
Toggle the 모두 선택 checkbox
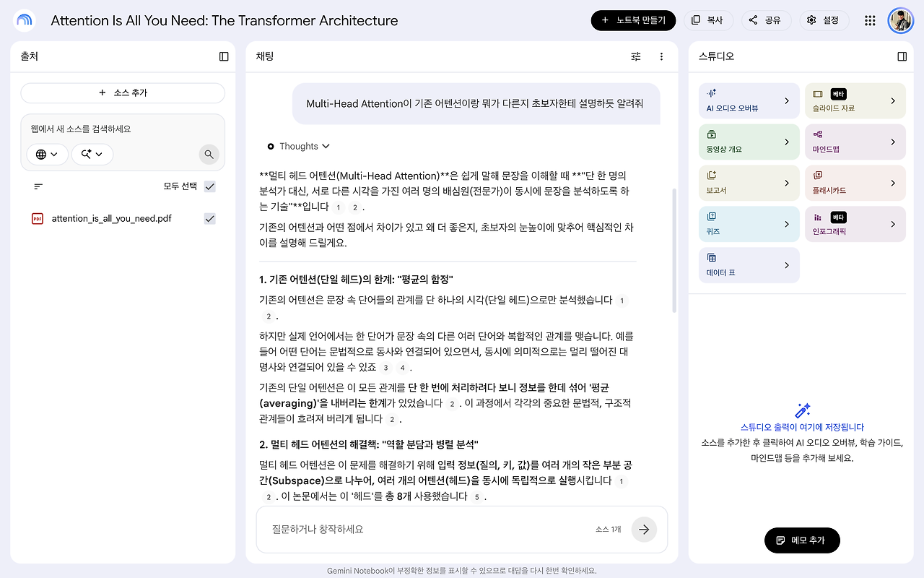pyautogui.click(x=210, y=186)
